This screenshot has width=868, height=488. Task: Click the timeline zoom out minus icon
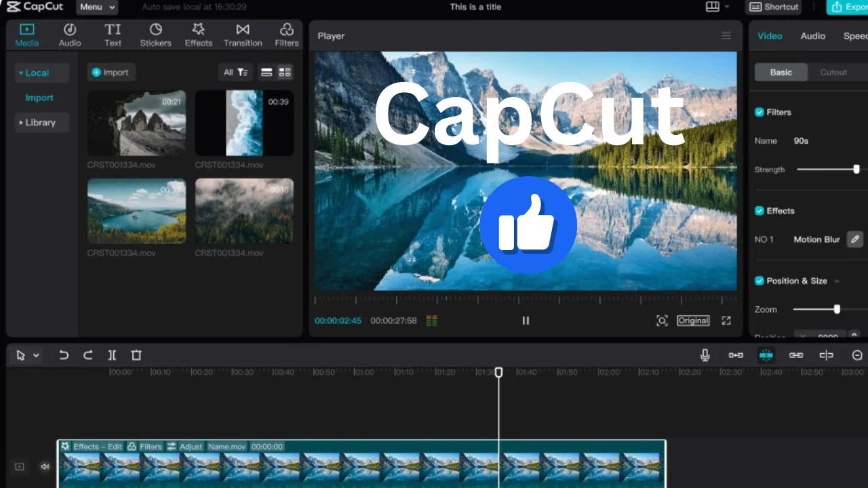pos(857,355)
